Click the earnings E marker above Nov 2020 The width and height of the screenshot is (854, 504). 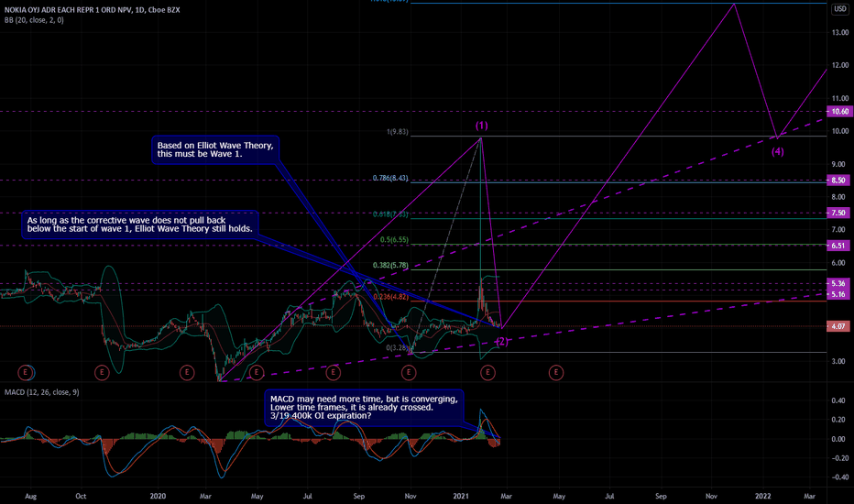[x=409, y=373]
